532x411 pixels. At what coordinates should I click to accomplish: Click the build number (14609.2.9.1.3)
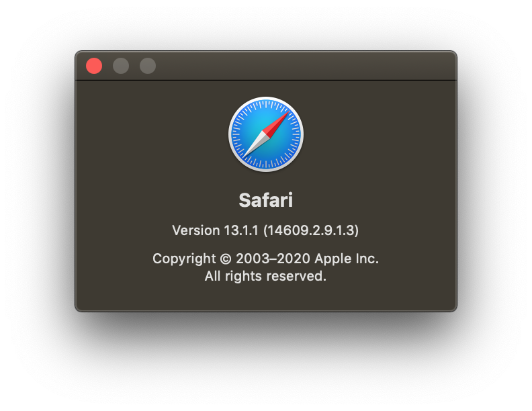tap(311, 230)
